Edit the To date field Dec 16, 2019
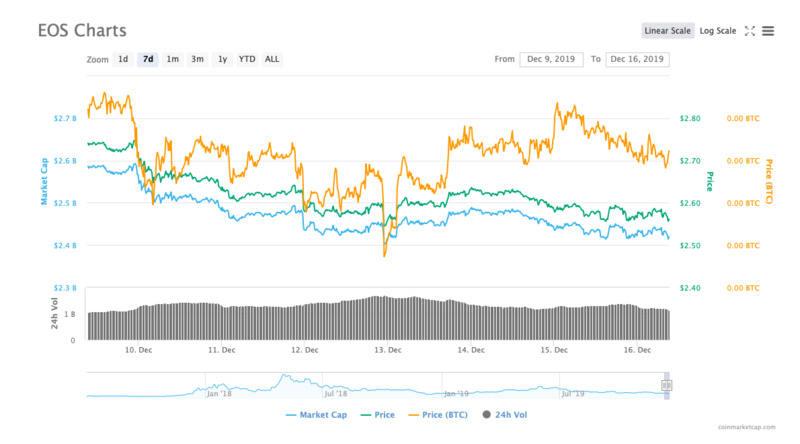 [637, 59]
